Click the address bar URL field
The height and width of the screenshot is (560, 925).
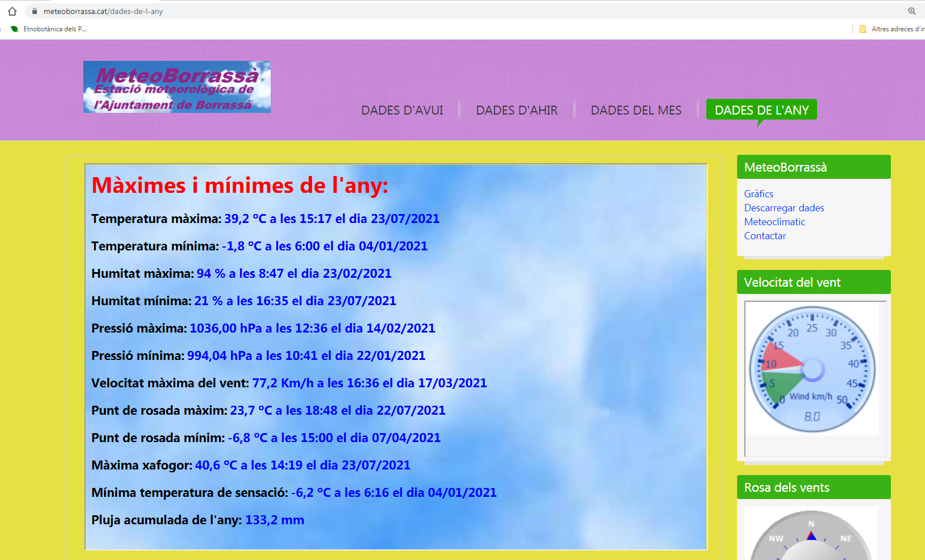(470, 11)
